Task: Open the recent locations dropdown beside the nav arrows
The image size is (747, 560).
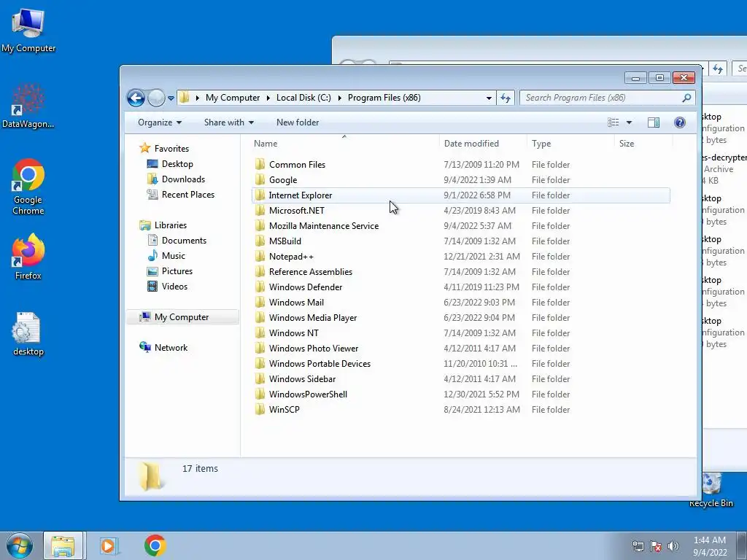Action: point(171,98)
